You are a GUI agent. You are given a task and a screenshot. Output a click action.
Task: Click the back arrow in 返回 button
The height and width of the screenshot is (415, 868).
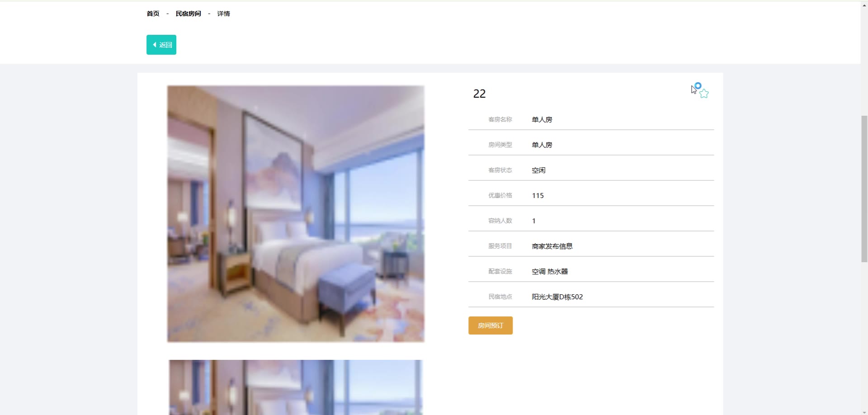[155, 45]
